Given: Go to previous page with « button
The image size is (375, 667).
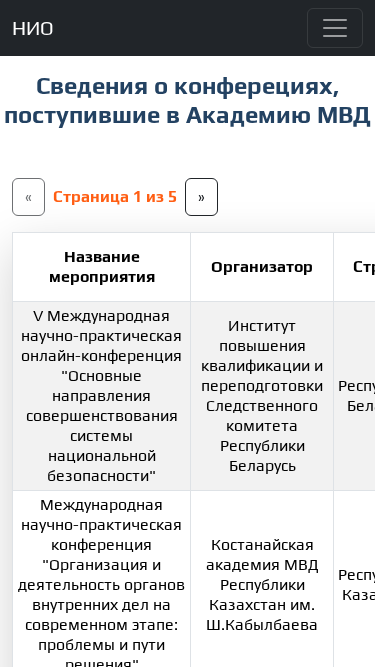Looking at the screenshot, I should [x=28, y=197].
